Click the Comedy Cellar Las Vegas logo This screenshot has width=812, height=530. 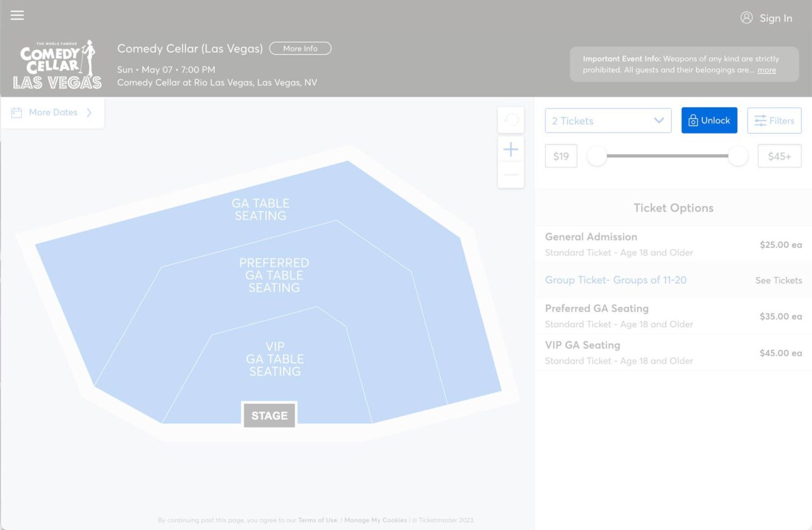pos(57,63)
